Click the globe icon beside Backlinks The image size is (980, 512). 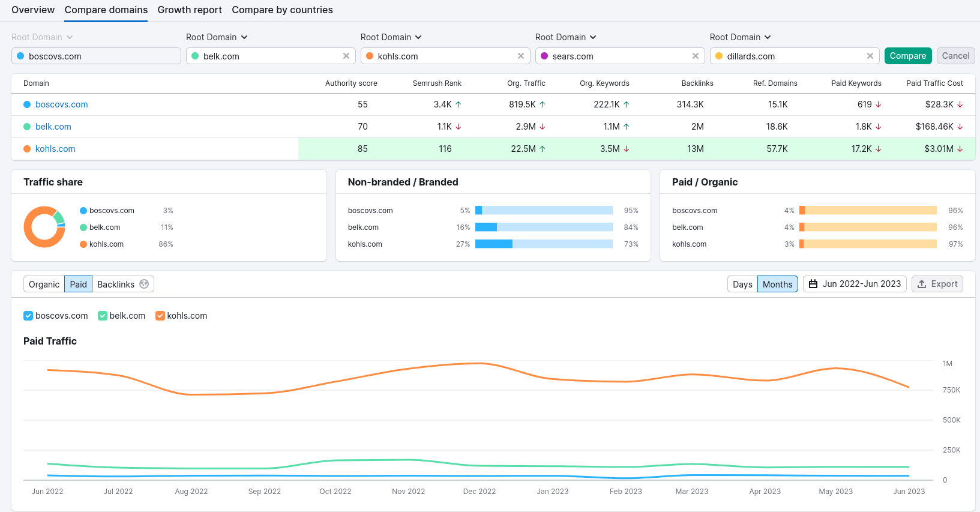144,284
